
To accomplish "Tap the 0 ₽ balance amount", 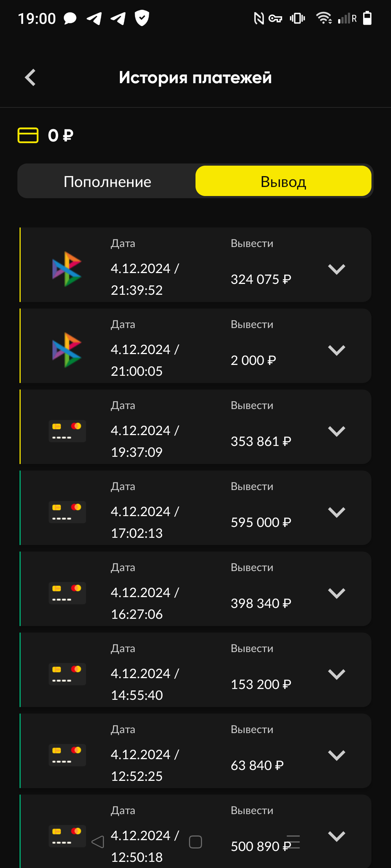I will [x=60, y=136].
